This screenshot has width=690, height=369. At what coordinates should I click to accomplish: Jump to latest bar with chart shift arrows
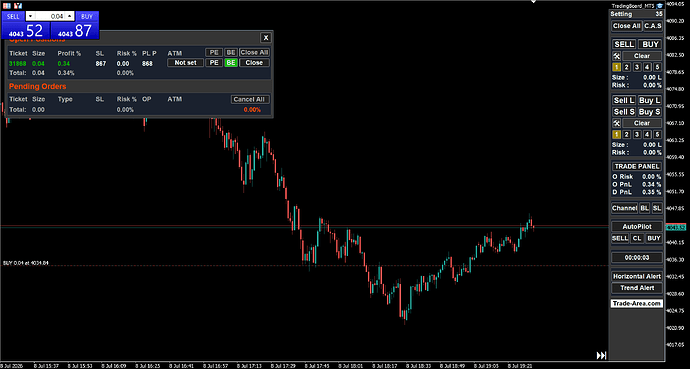coord(601,355)
